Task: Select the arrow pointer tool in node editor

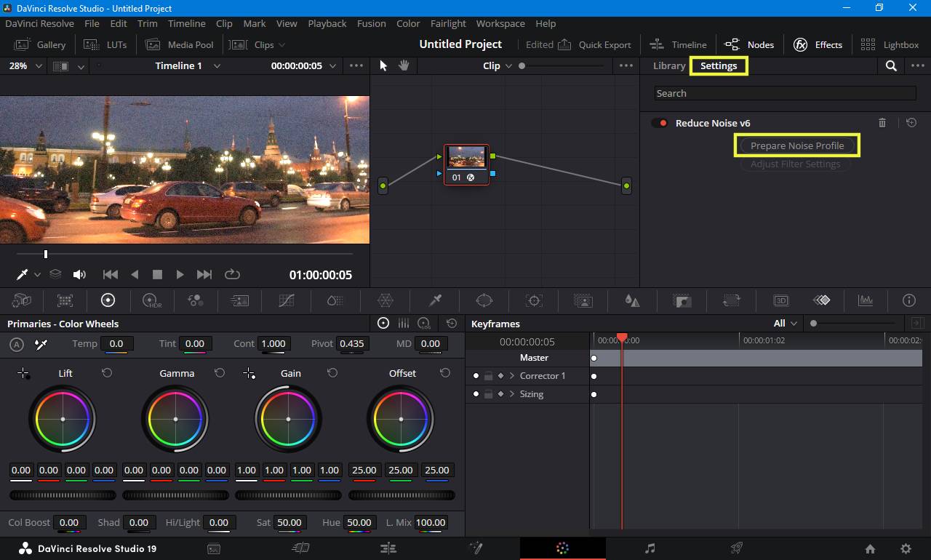Action: pos(383,65)
